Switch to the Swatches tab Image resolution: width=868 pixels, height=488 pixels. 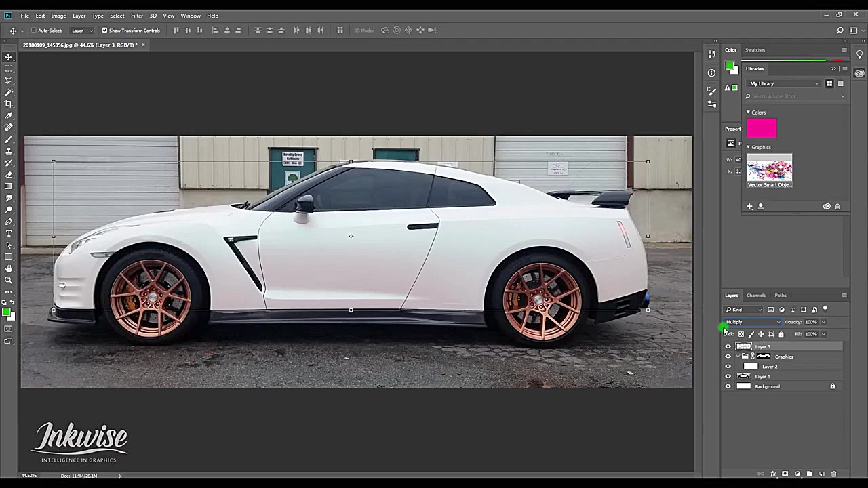[x=755, y=50]
